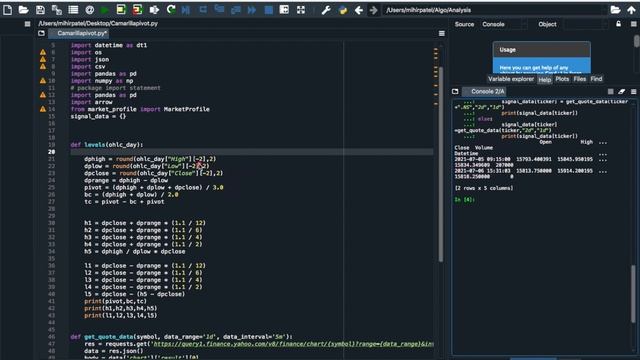The height and width of the screenshot is (360, 640).
Task: Click the warning icon beside import json
Action: [x=43, y=59]
